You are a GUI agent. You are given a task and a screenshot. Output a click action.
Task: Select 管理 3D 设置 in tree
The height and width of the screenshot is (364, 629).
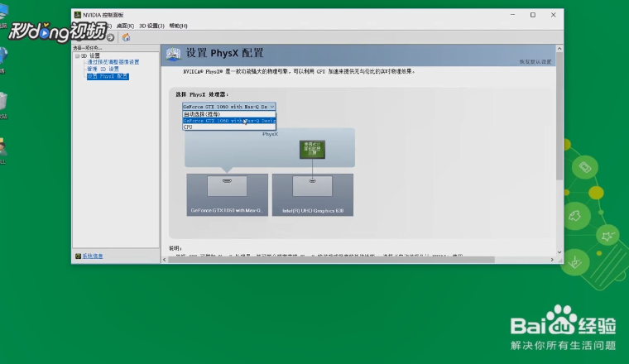(103, 69)
